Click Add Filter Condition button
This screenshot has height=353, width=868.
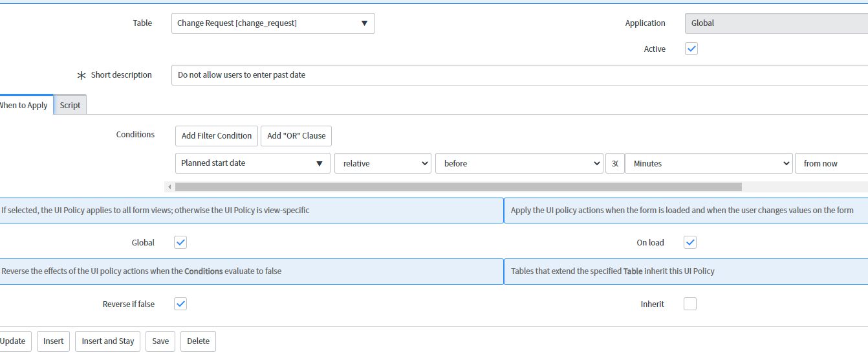coord(217,136)
